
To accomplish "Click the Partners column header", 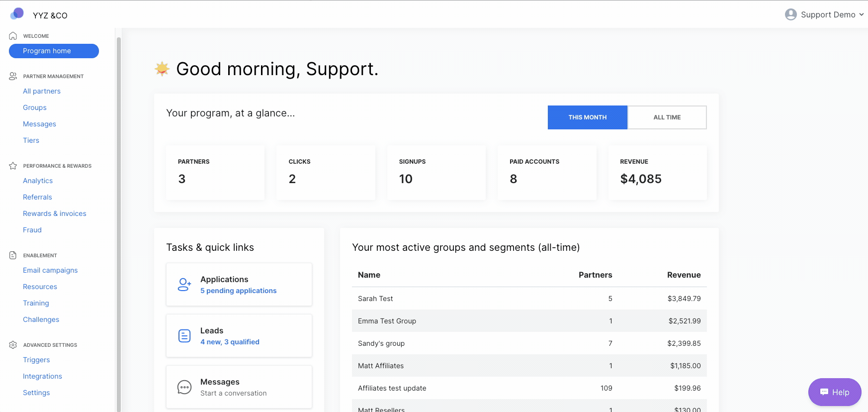I will tap(596, 275).
